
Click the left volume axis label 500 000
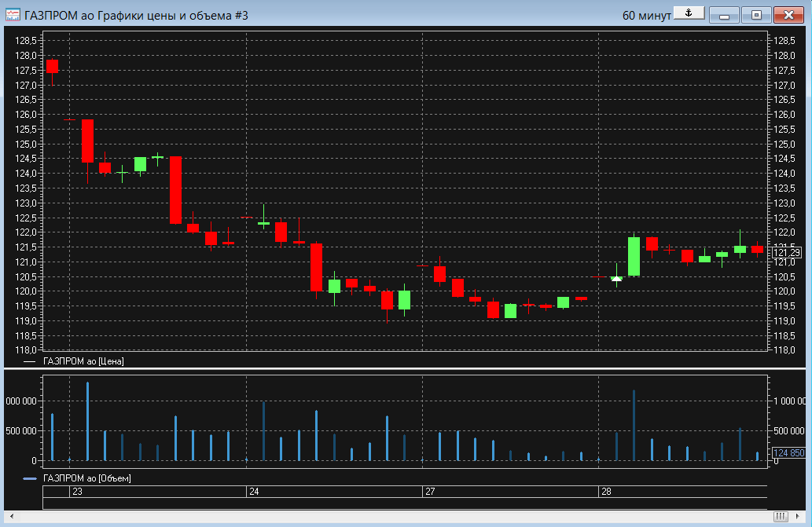(x=21, y=431)
